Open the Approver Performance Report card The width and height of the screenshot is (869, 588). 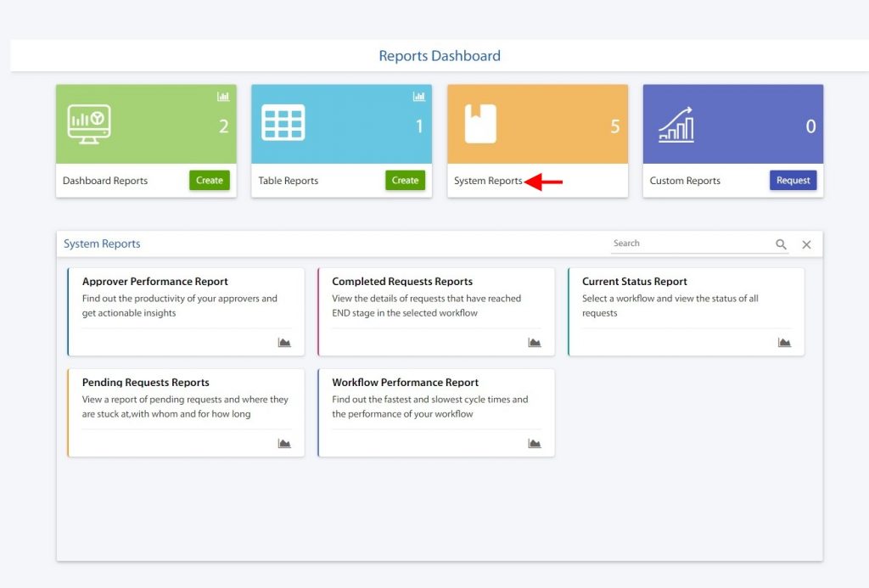[x=186, y=310]
